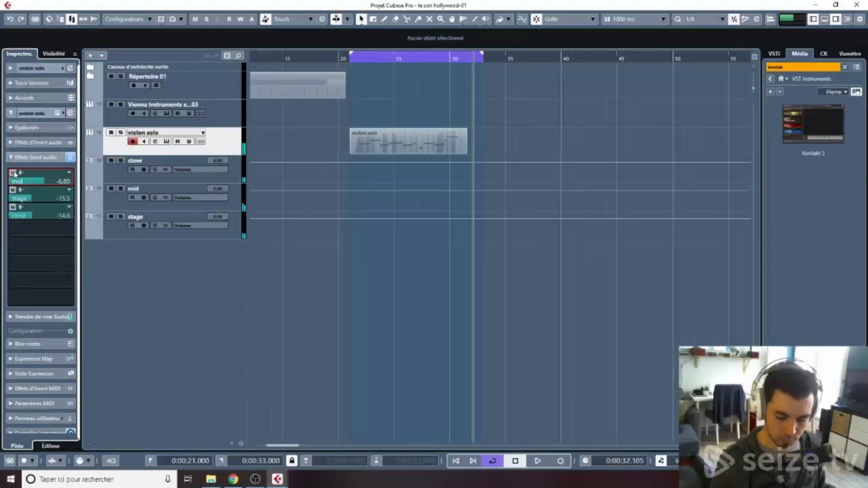Open the Grille snap type dropdown
The image size is (868, 488).
pyautogui.click(x=570, y=19)
